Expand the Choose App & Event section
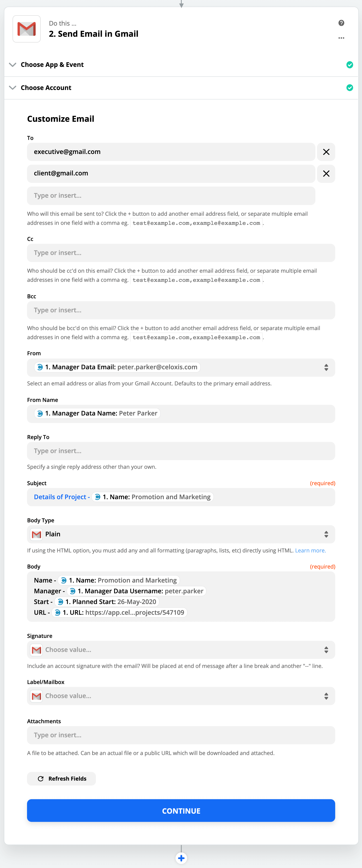The height and width of the screenshot is (868, 362). click(x=52, y=65)
